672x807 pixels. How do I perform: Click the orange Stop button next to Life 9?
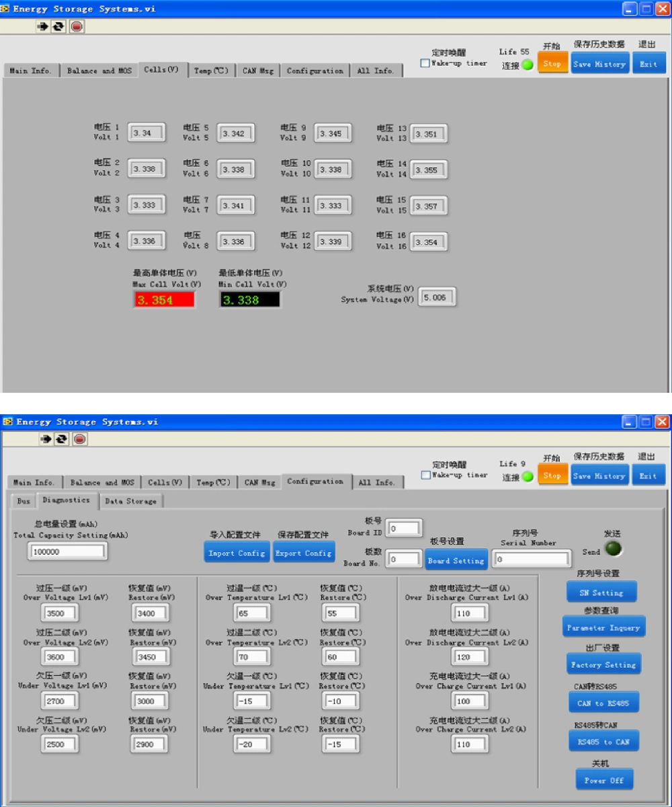(552, 475)
